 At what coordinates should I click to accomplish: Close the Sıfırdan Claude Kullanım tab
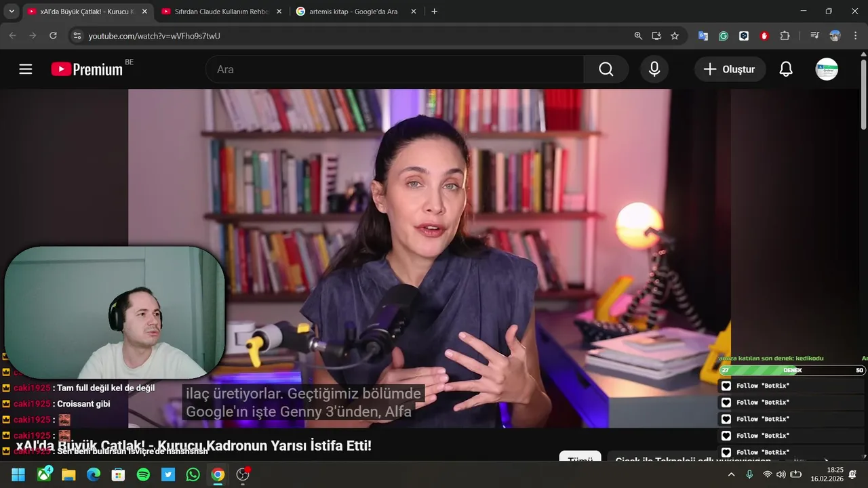pyautogui.click(x=279, y=12)
